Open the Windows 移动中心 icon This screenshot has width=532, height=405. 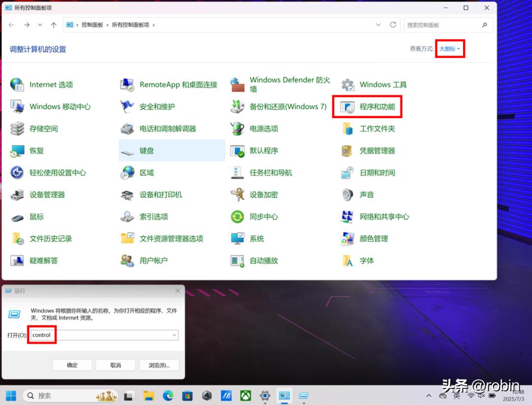pyautogui.click(x=17, y=106)
